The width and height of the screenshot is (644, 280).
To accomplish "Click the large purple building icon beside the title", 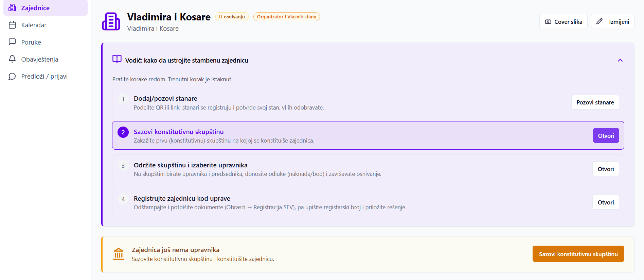I will point(111,21).
